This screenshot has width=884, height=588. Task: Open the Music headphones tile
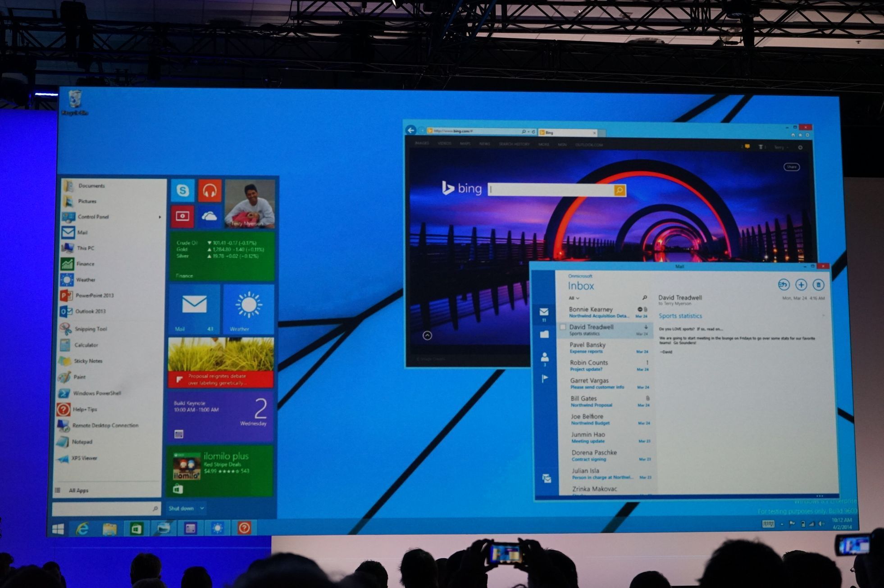pyautogui.click(x=210, y=191)
